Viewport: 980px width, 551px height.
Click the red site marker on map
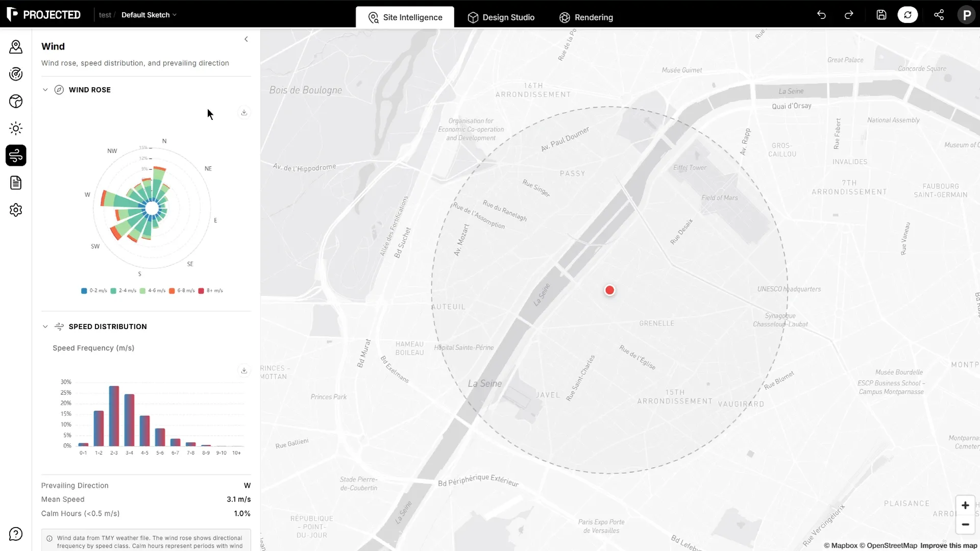pos(609,290)
